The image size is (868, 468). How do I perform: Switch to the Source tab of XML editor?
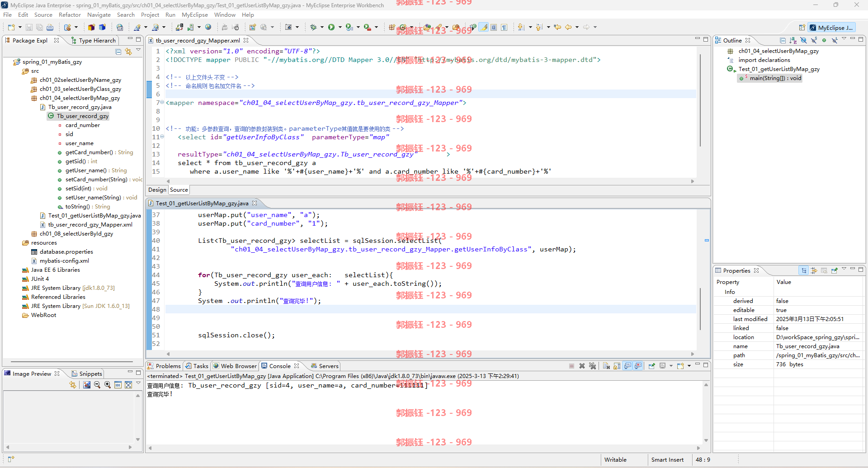[179, 190]
